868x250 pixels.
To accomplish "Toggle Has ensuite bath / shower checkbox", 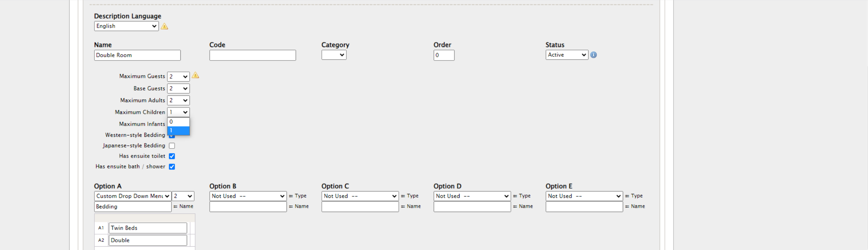I will (x=172, y=166).
